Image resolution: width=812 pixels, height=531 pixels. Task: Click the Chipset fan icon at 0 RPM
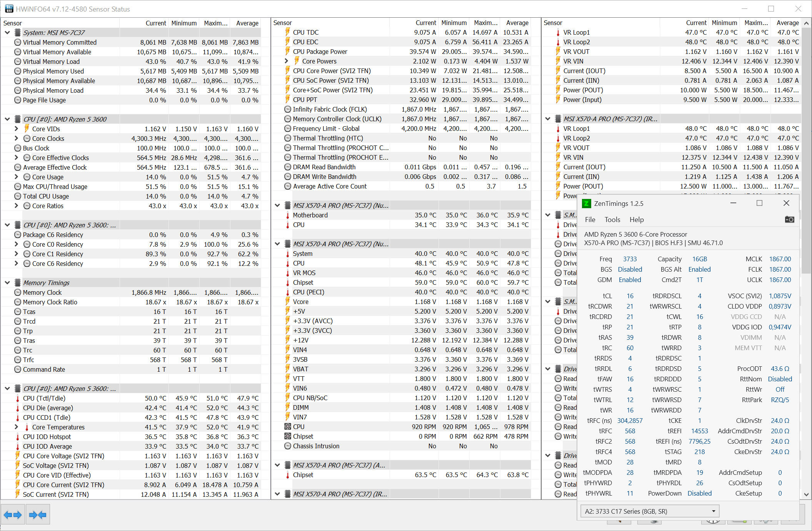click(288, 436)
